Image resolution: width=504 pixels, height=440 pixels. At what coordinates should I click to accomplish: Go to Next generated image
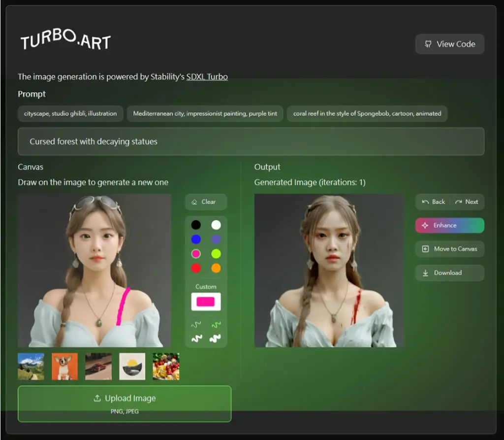coord(467,202)
